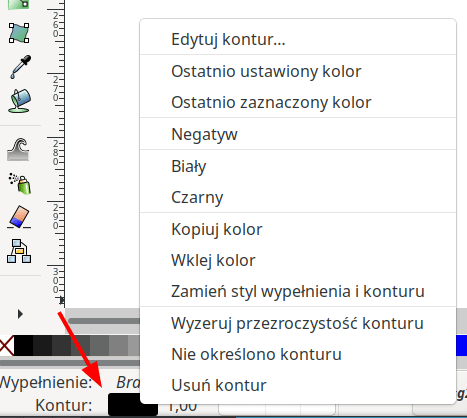Click the horizontal canvas scrollbar
This screenshot has height=418, width=467.
[x=104, y=321]
